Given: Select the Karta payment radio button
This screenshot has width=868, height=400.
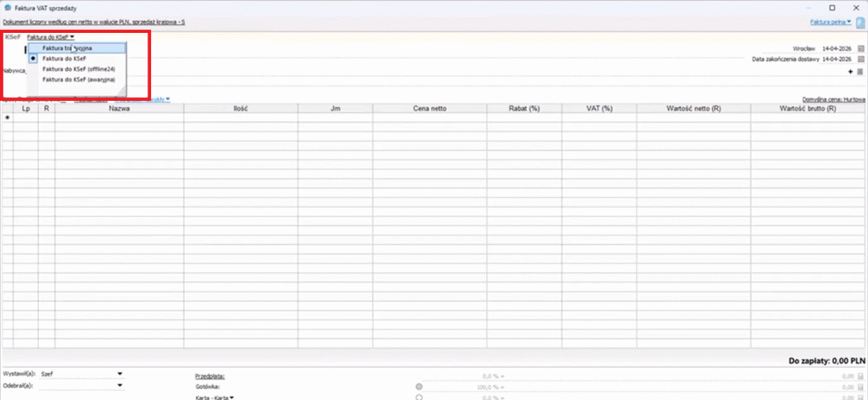Looking at the screenshot, I should (x=419, y=397).
